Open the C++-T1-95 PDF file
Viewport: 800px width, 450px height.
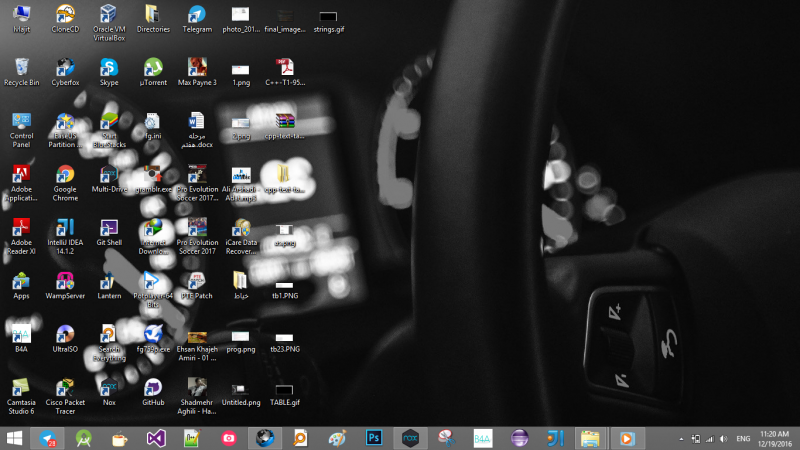[285, 72]
